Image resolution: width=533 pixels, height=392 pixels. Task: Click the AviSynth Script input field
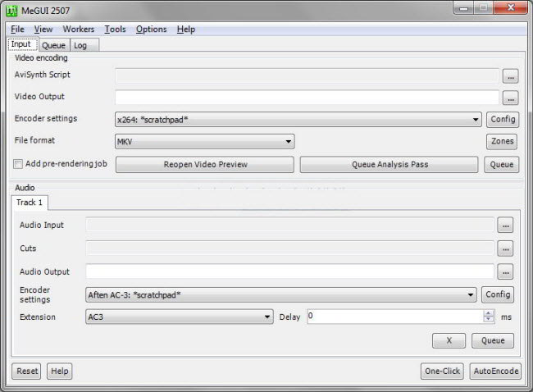[307, 75]
